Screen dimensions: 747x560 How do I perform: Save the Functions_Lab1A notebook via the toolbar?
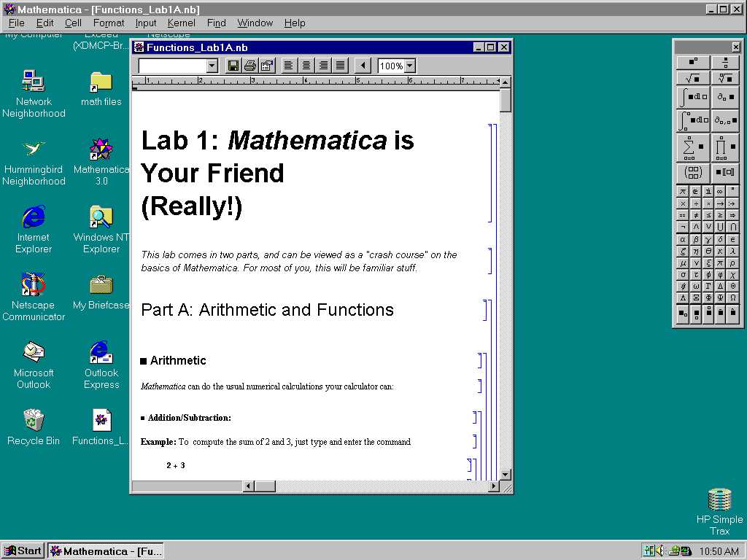point(233,65)
